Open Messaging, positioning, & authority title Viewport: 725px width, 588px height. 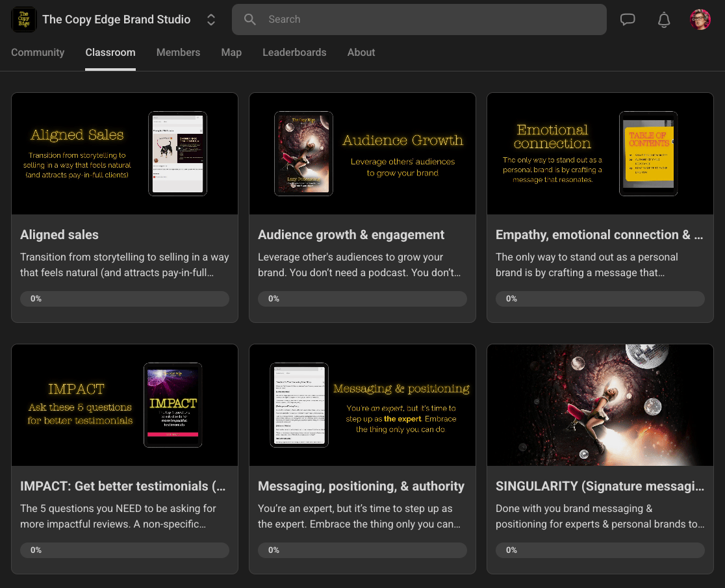tap(361, 486)
